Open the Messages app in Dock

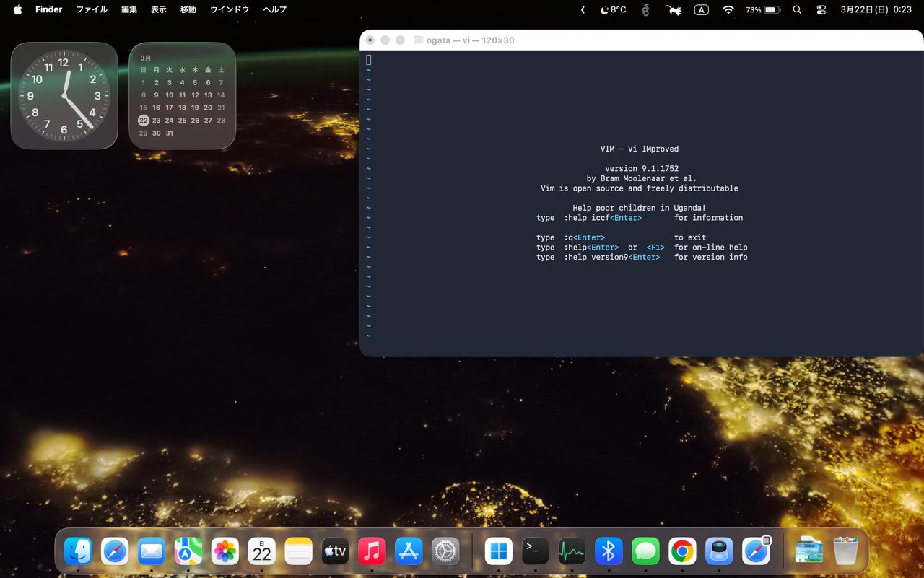coord(645,552)
